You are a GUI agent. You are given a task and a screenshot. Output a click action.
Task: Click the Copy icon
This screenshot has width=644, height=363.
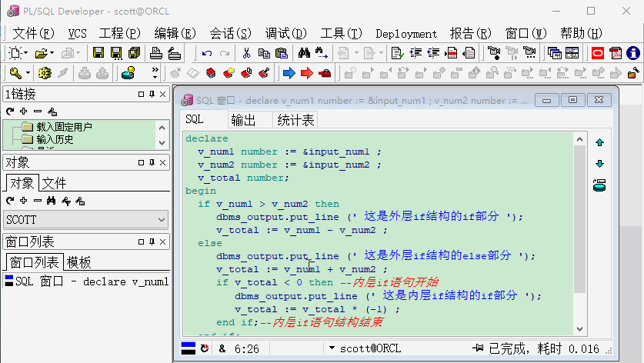point(264,53)
